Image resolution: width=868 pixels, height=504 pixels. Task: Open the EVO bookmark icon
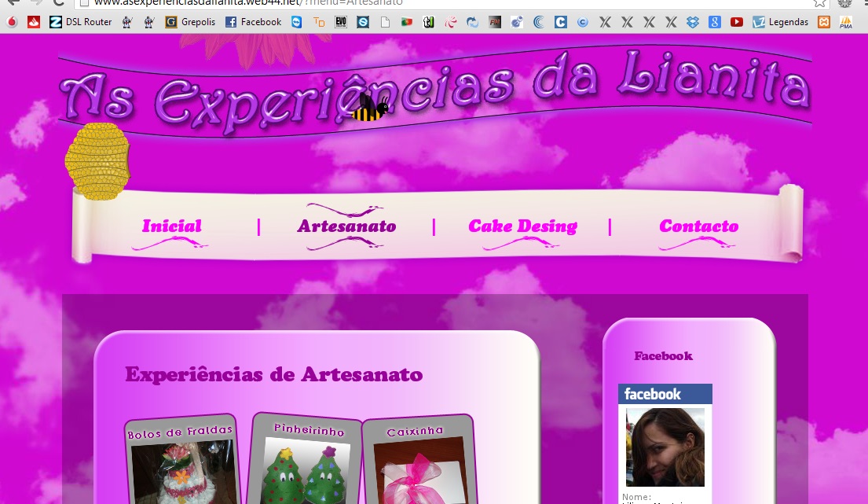tap(341, 22)
